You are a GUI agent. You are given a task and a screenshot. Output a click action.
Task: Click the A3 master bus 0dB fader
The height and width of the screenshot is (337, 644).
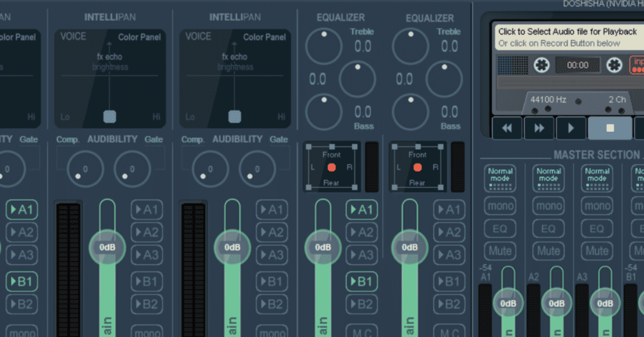(605, 303)
